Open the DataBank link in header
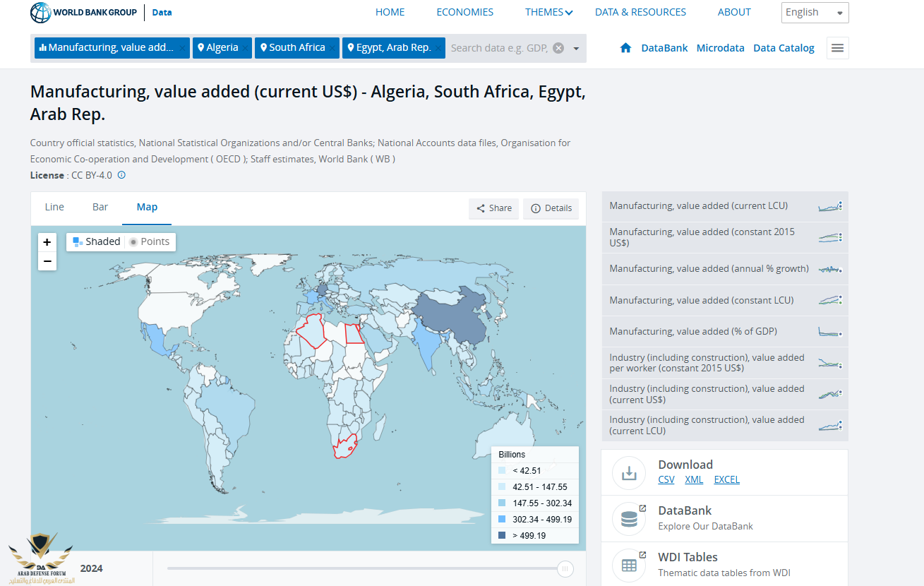The image size is (924, 586). tap(664, 48)
